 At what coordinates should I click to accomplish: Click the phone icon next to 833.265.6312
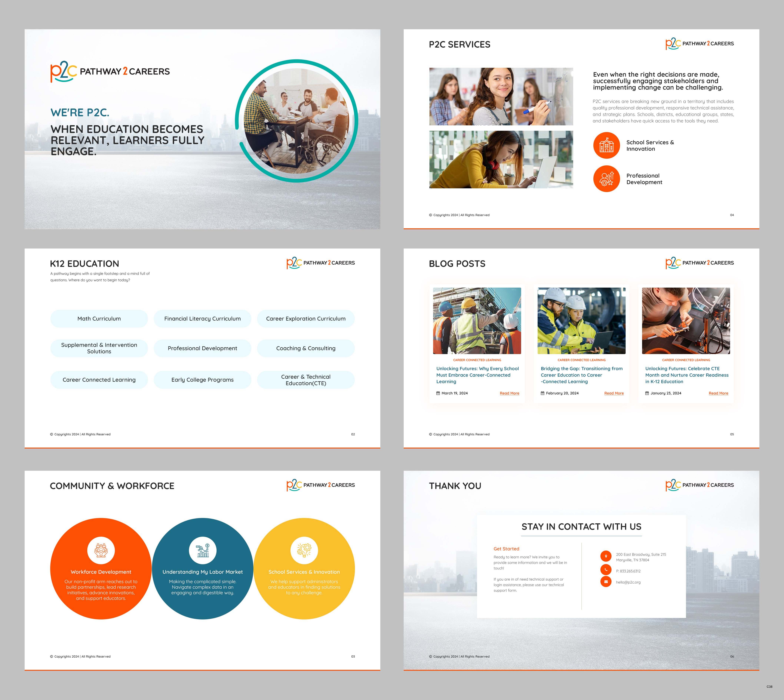[x=606, y=570]
